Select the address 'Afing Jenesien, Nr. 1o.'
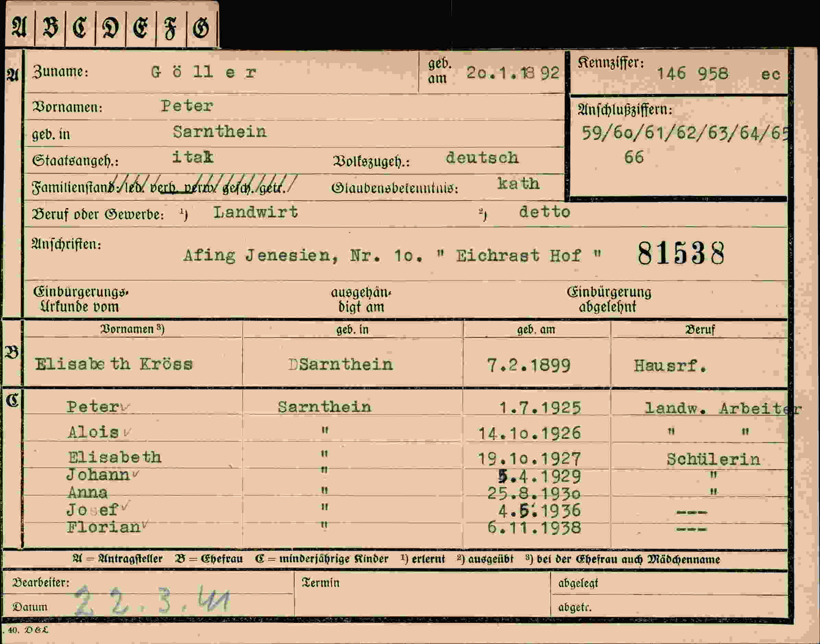This screenshot has height=644, width=820. (x=303, y=256)
